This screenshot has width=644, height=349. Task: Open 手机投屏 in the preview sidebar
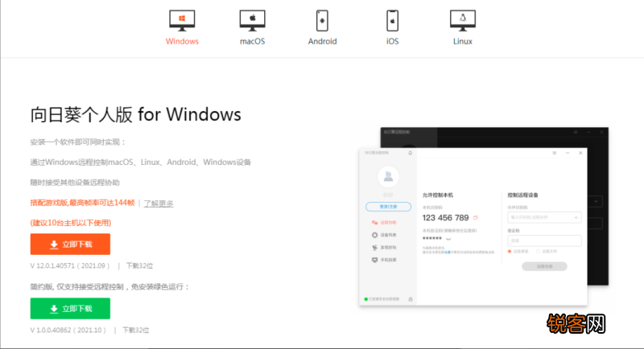pos(385,260)
